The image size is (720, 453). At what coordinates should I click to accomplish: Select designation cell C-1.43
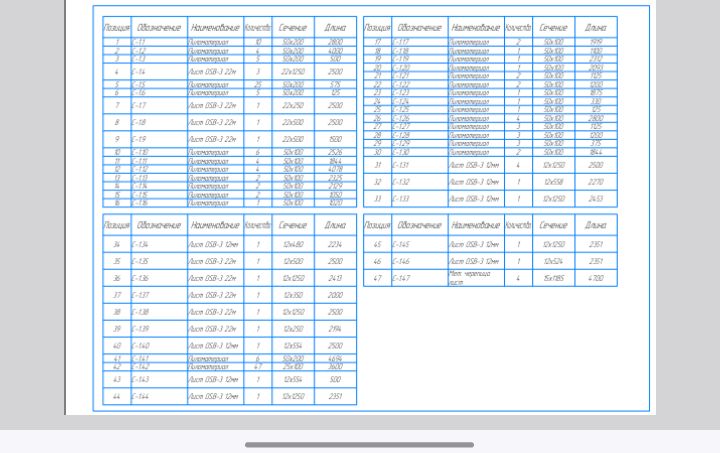pyautogui.click(x=159, y=380)
